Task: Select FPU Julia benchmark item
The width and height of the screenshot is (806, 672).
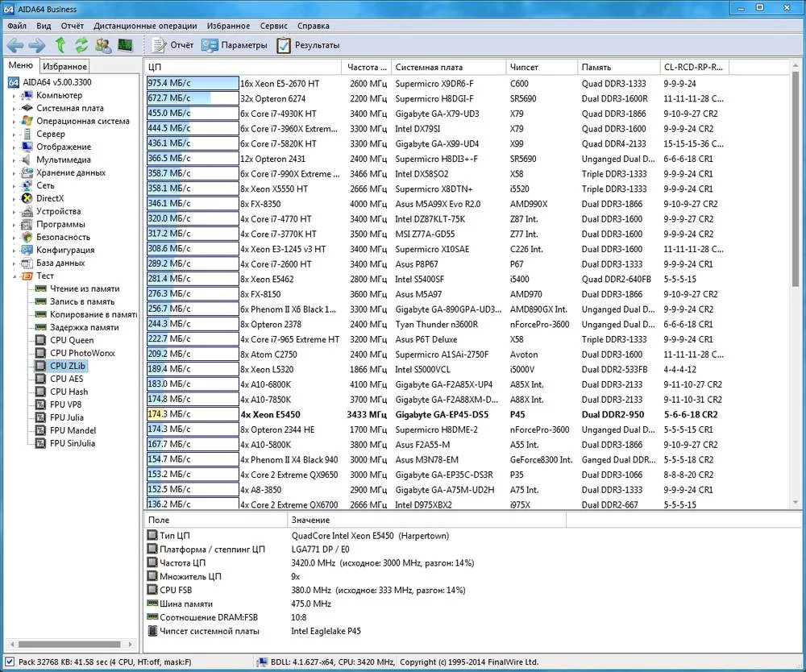Action: (67, 417)
